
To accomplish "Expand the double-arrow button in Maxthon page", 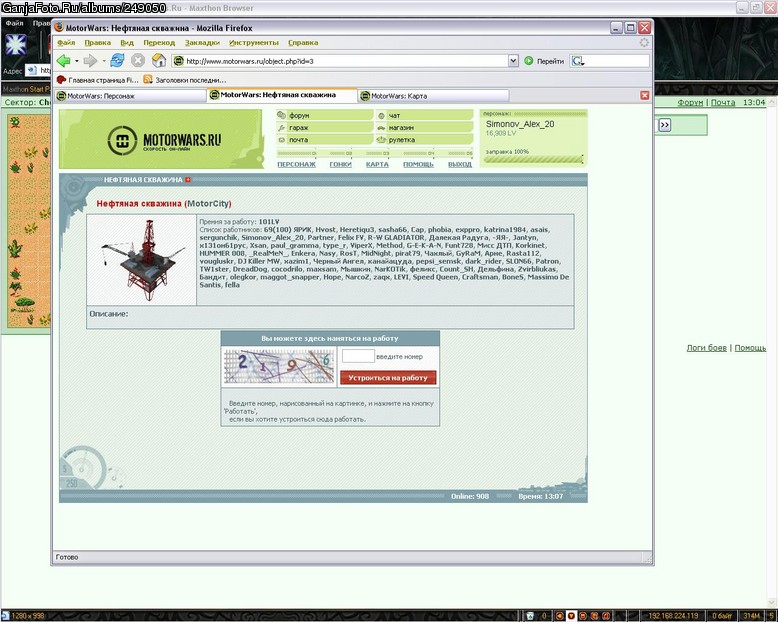I will [x=664, y=125].
